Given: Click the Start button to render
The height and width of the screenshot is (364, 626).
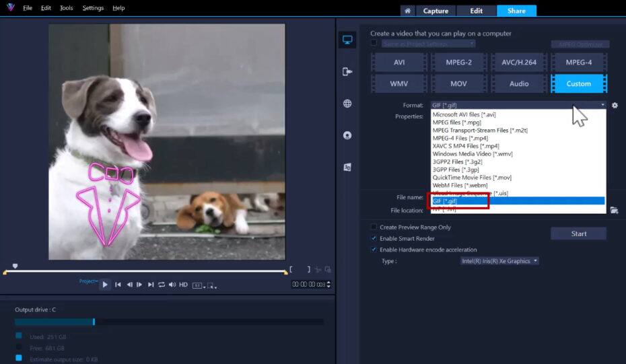Looking at the screenshot, I should 578,233.
